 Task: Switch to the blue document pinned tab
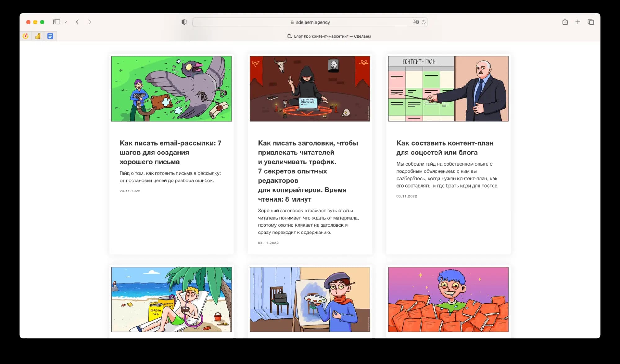pos(50,36)
